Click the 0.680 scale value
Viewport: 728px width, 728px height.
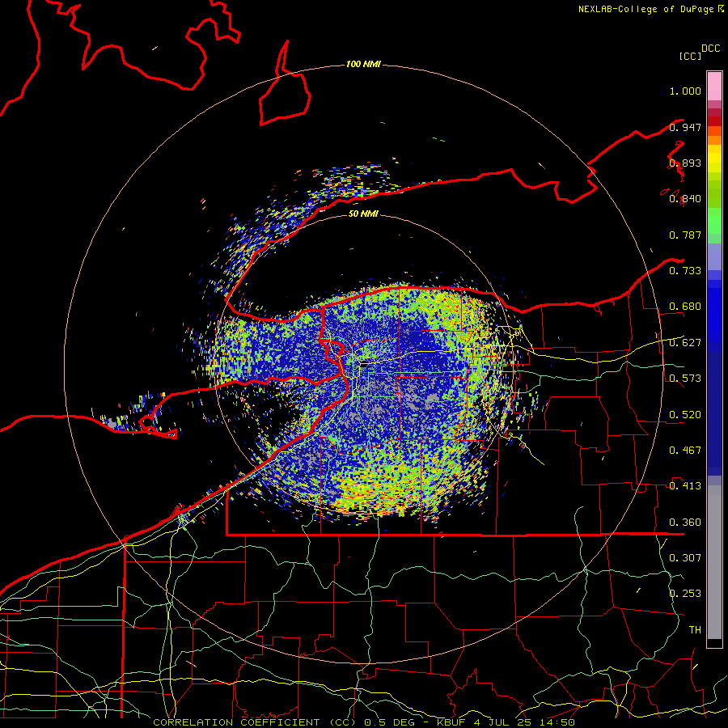coord(685,307)
